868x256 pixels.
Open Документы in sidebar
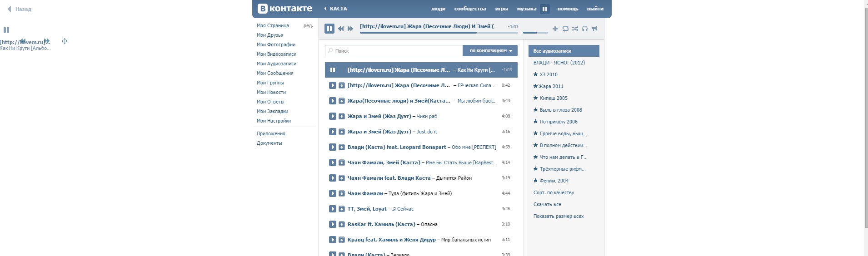pos(269,143)
